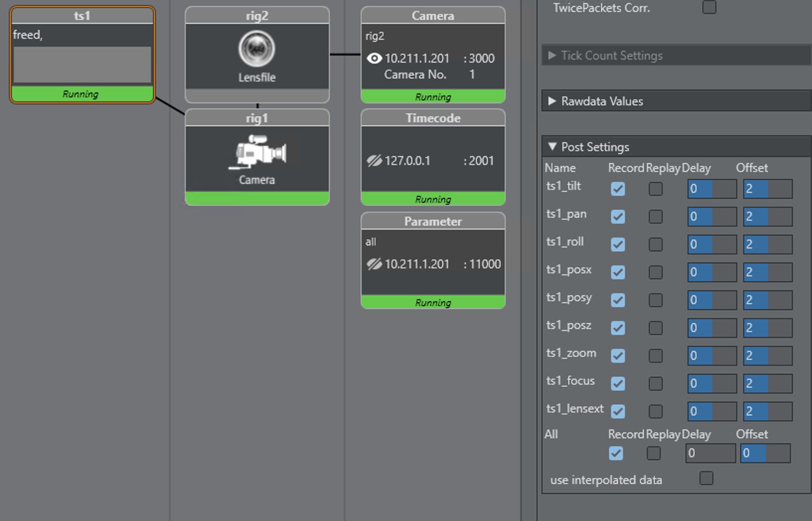Click the ts1_focus Delay value field
The height and width of the screenshot is (521, 812).
[x=712, y=384]
